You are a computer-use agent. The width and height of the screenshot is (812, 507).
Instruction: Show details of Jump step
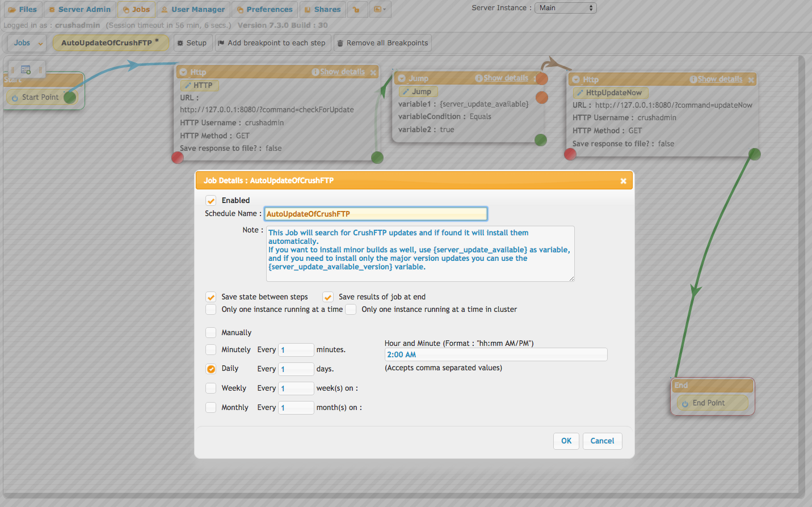pos(506,78)
